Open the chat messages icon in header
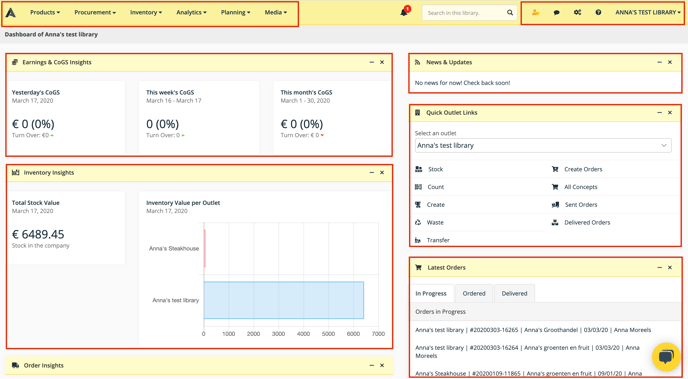This screenshot has height=379, width=688. coord(556,12)
